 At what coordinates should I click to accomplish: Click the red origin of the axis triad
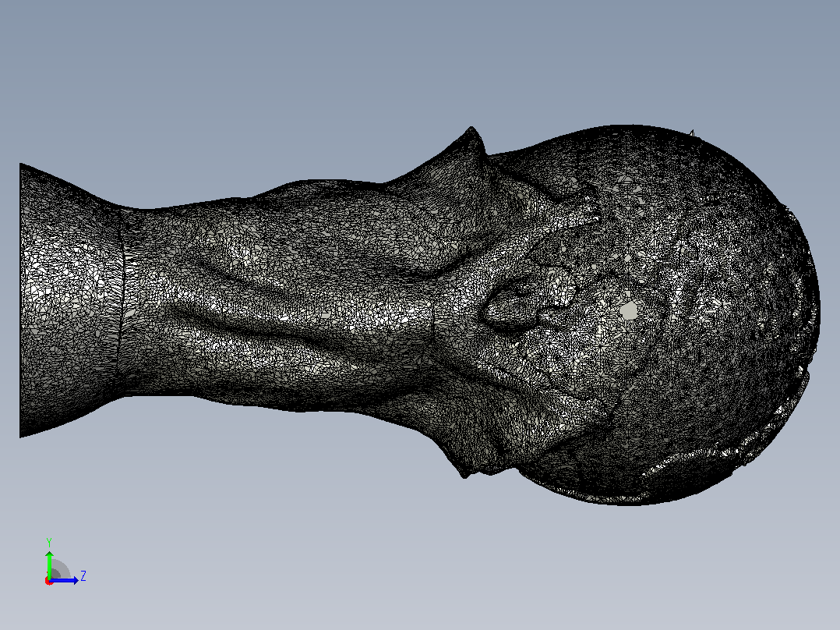pos(49,581)
